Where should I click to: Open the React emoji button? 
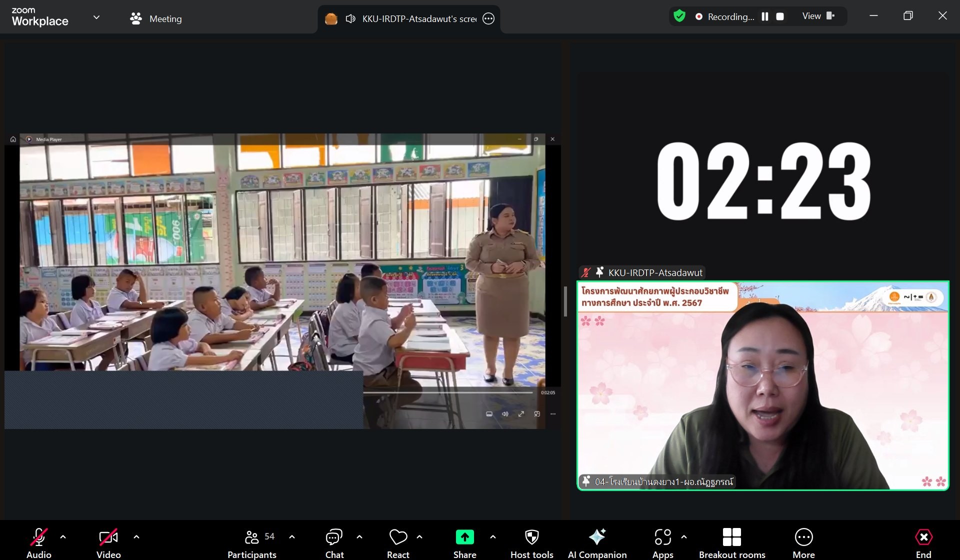click(398, 542)
